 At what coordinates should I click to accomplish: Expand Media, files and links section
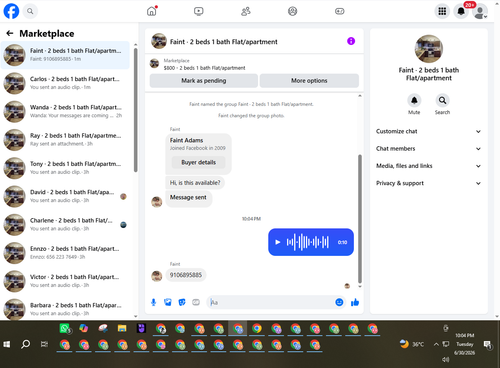429,166
